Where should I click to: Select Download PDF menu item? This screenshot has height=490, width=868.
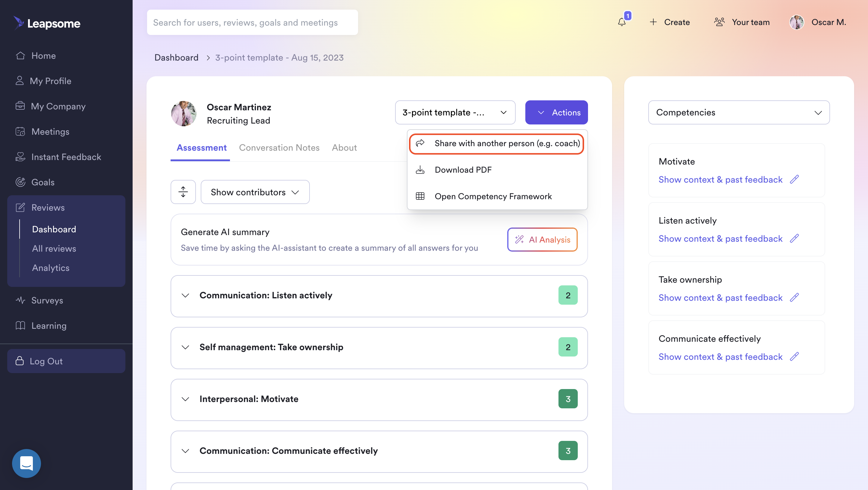tap(497, 170)
